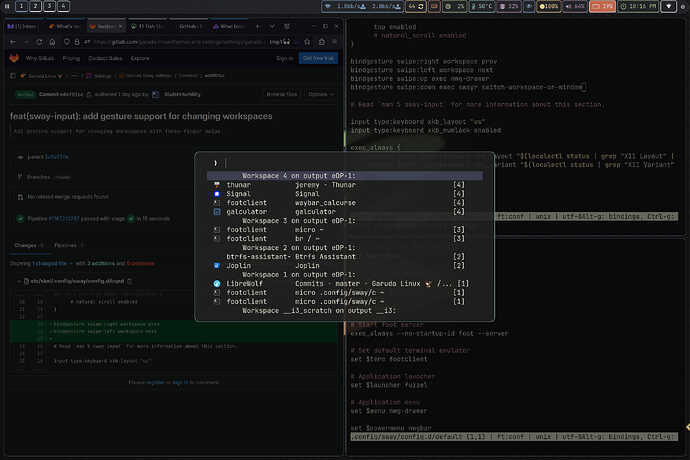Open a new browser tab with plus button
This screenshot has width=690, height=460.
pos(258,26)
